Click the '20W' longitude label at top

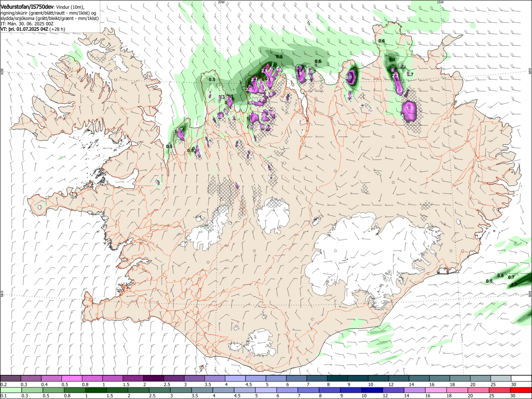click(x=222, y=2)
